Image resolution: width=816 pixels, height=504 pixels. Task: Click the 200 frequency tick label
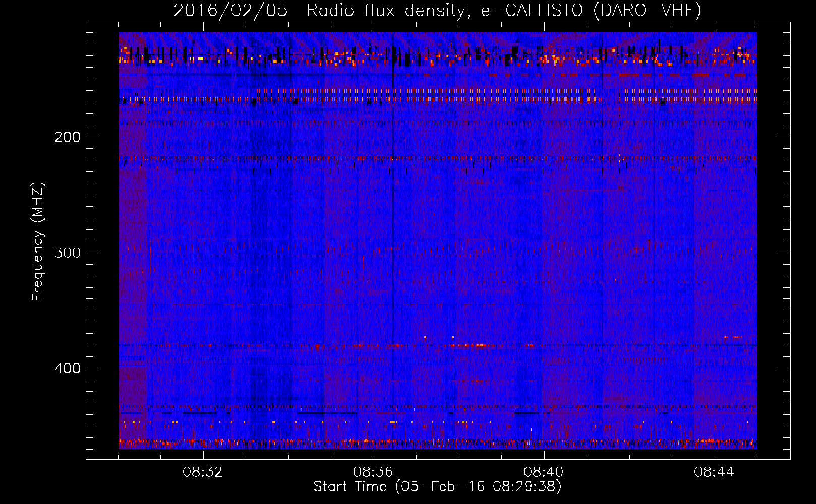coord(68,137)
